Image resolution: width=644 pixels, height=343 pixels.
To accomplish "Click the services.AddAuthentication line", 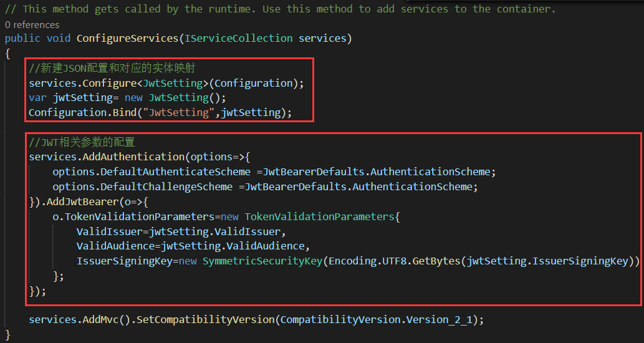I will point(140,157).
